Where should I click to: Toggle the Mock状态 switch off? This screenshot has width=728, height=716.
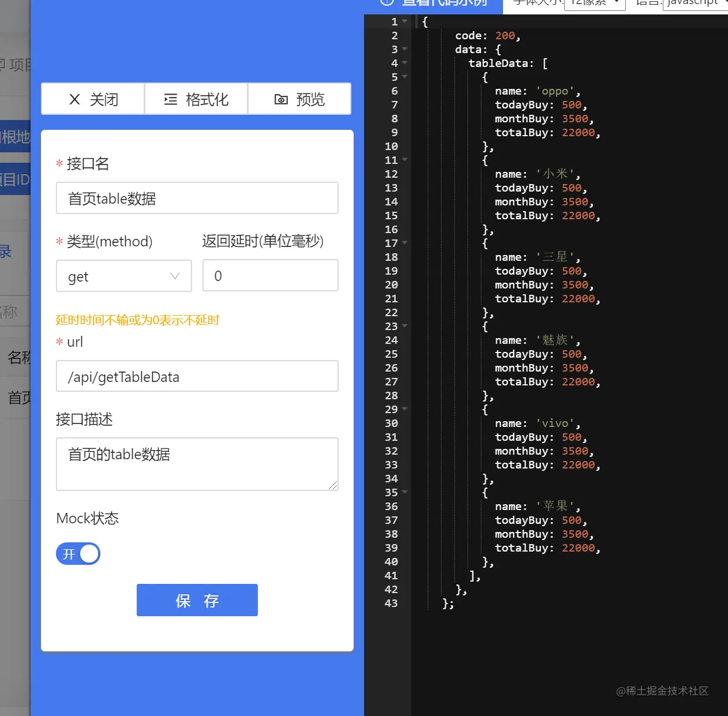78,554
